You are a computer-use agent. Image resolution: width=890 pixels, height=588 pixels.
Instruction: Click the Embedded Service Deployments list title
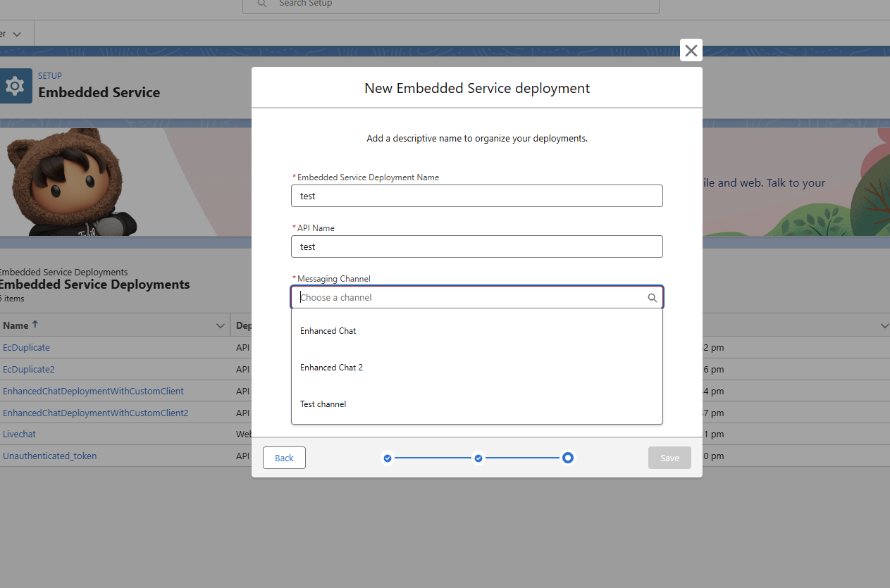pyautogui.click(x=94, y=284)
